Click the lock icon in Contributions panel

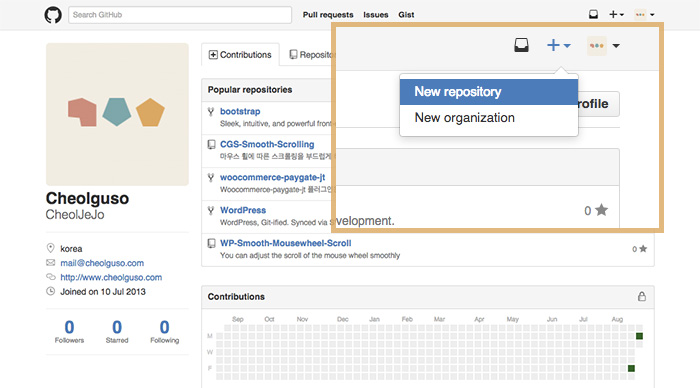point(642,296)
